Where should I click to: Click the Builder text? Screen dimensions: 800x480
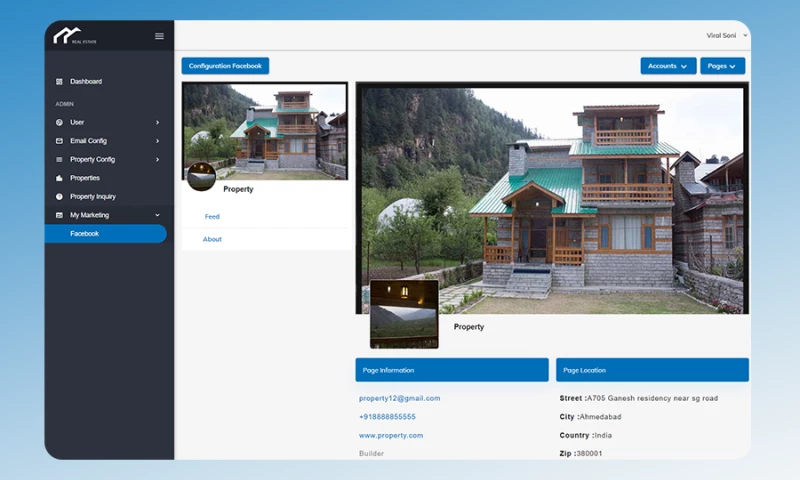coord(371,453)
